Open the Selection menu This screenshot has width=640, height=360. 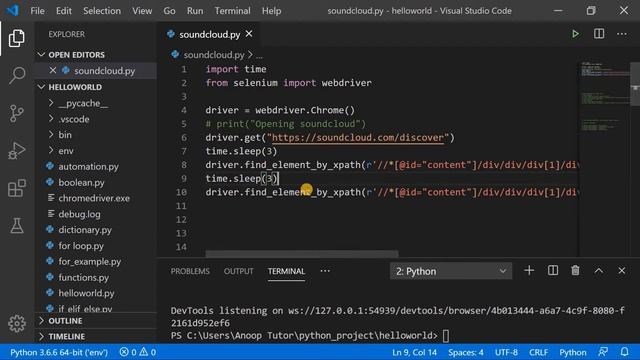(x=102, y=11)
